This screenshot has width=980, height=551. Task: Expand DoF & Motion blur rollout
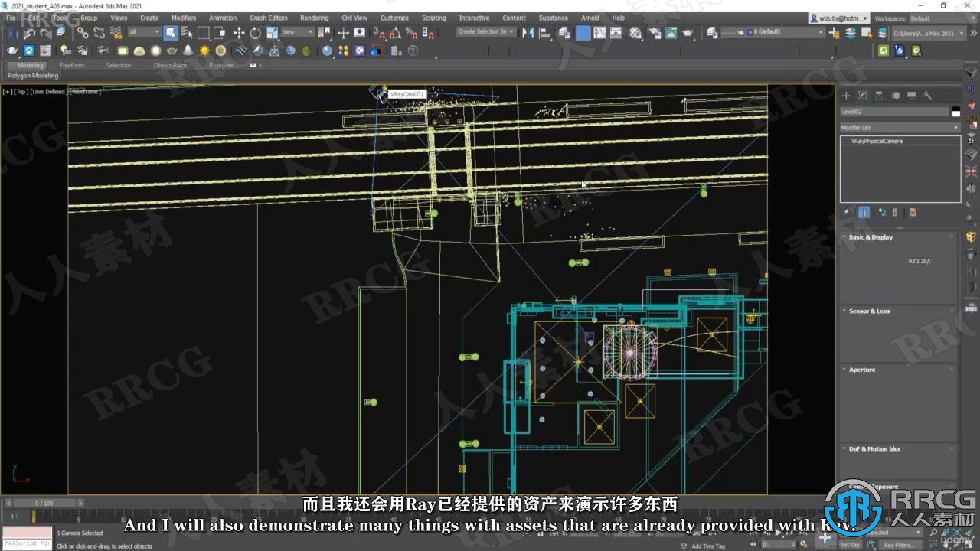(x=899, y=449)
